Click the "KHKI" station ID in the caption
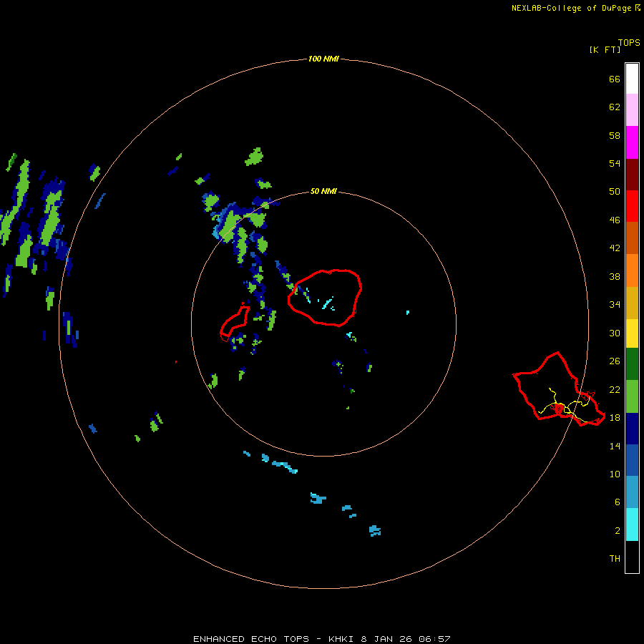This screenshot has height=644, width=644. click(x=342, y=639)
